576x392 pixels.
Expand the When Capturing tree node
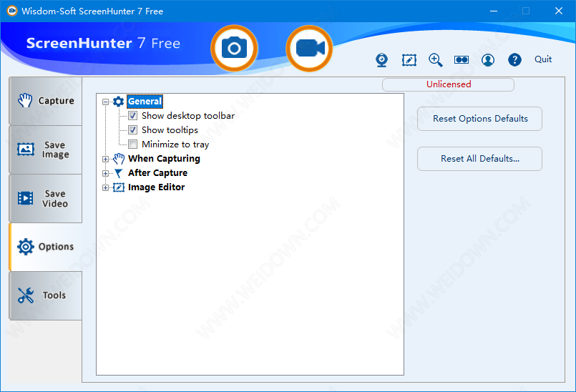(x=106, y=159)
